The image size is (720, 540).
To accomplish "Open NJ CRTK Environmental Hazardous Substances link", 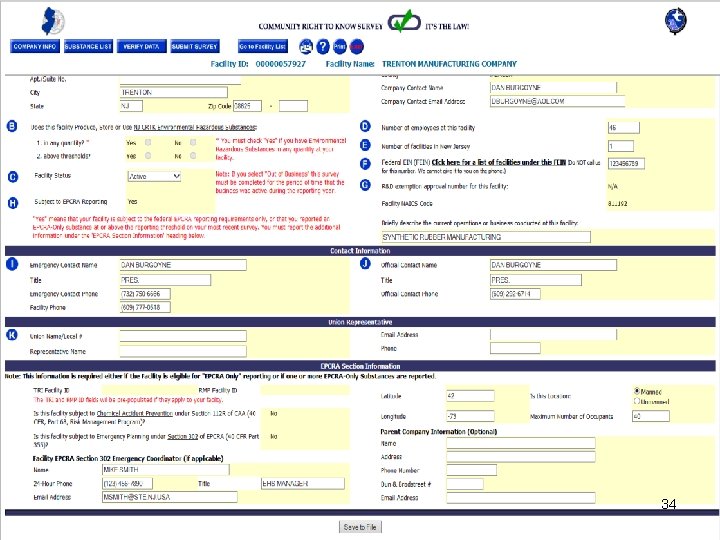I will coord(195,127).
